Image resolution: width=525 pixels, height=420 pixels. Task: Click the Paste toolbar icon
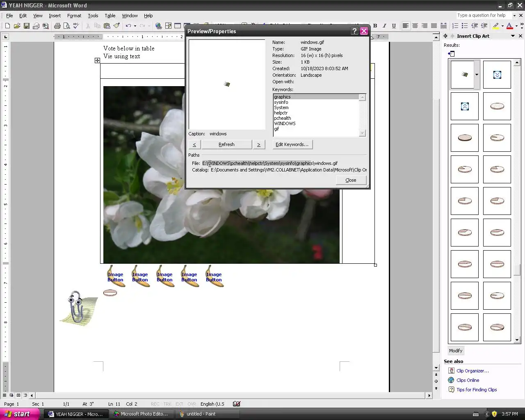point(107,26)
